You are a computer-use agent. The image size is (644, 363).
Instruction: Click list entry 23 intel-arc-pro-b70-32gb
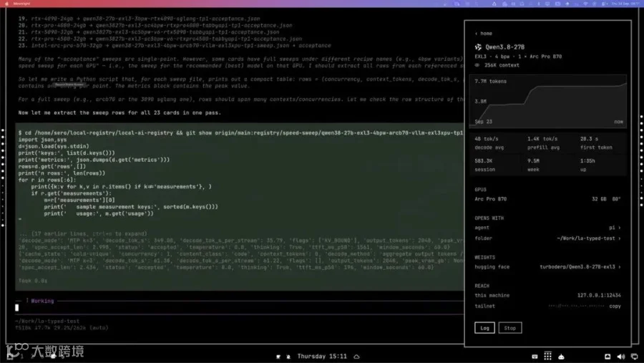[175, 46]
